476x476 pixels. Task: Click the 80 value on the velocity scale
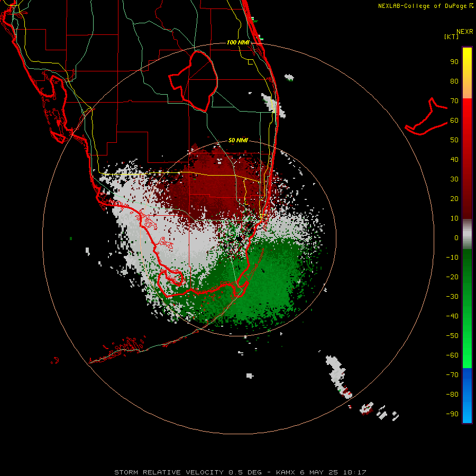click(454, 81)
